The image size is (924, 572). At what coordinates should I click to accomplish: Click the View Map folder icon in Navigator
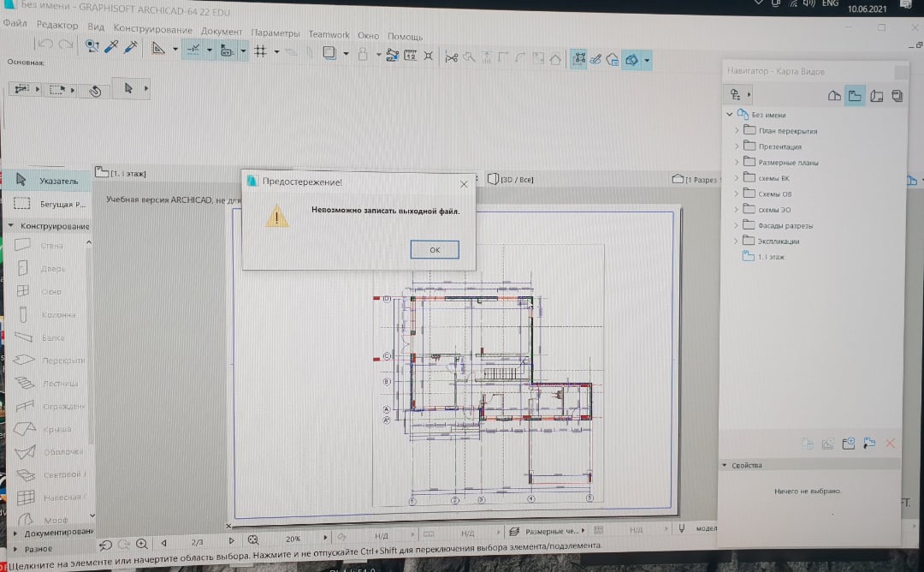855,96
